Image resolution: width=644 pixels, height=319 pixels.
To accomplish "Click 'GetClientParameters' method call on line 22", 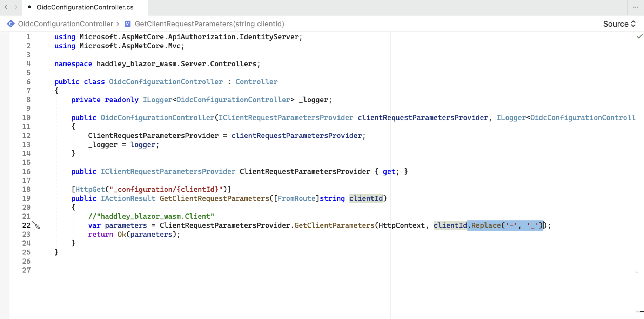I will (x=334, y=225).
